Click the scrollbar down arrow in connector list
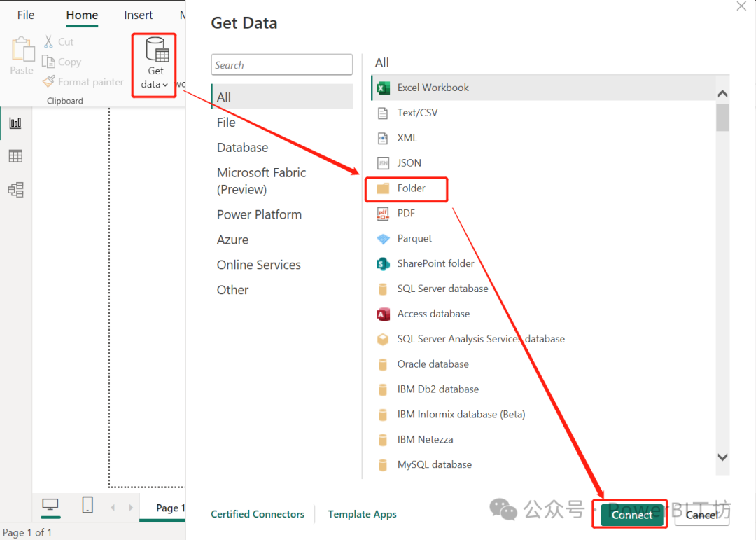The height and width of the screenshot is (540, 756). click(x=722, y=457)
